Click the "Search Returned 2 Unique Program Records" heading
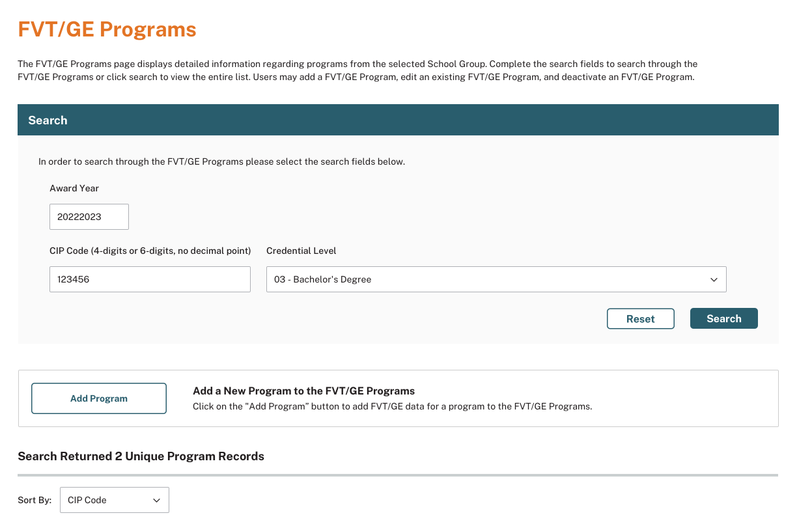The width and height of the screenshot is (812, 526). [x=141, y=456]
